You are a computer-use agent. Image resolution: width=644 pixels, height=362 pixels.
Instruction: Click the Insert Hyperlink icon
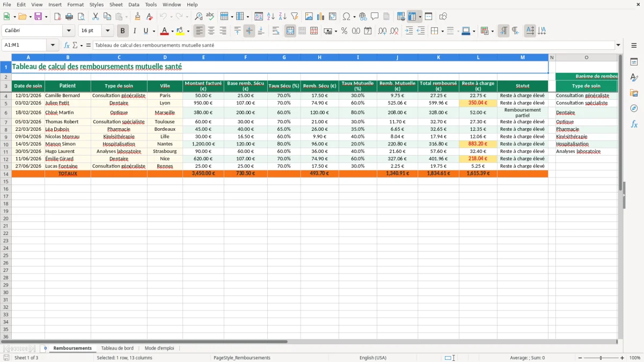click(x=363, y=17)
